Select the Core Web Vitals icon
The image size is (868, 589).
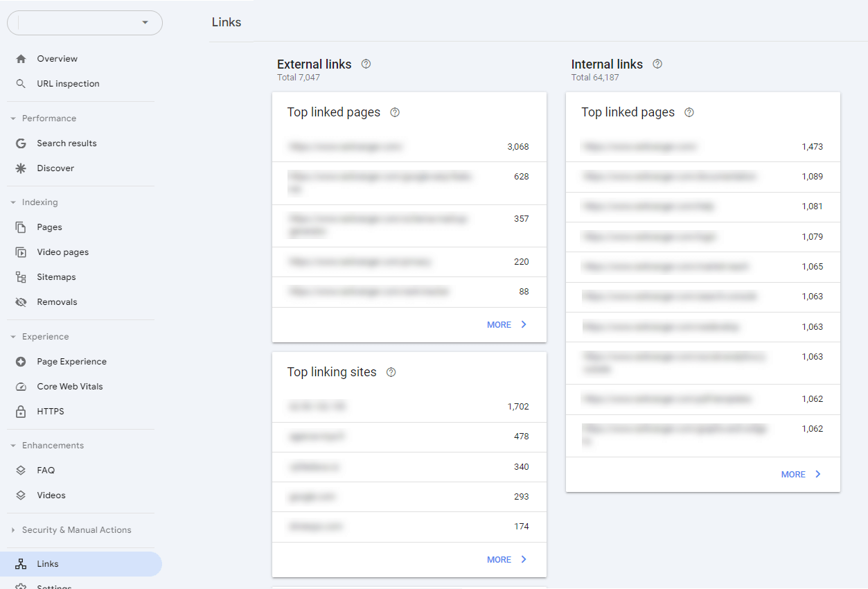tap(20, 386)
